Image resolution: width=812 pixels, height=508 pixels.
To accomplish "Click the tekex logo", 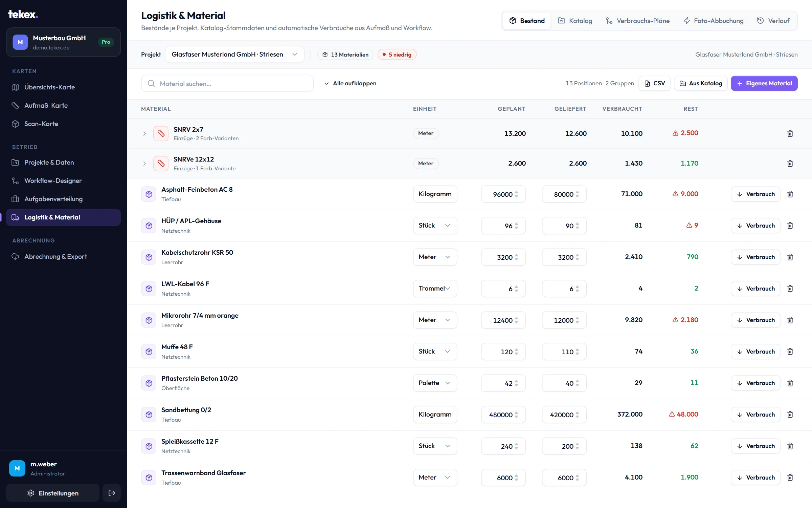I will click(23, 14).
